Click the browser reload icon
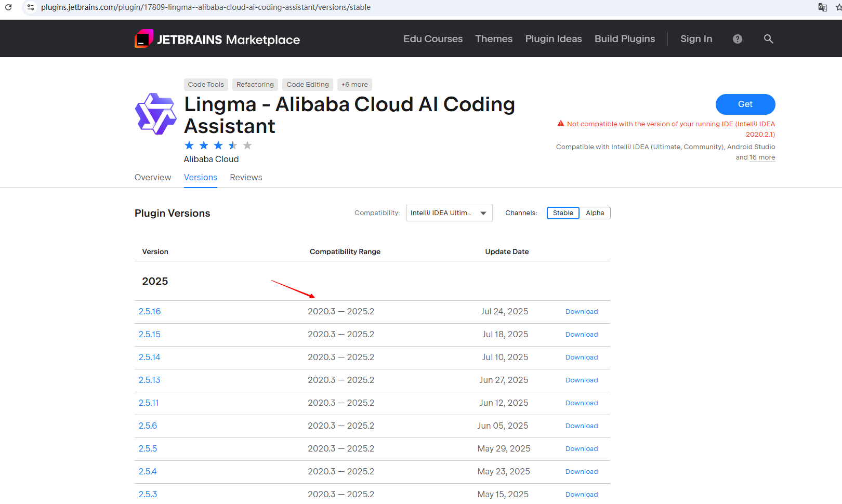The image size is (842, 504). [8, 7]
